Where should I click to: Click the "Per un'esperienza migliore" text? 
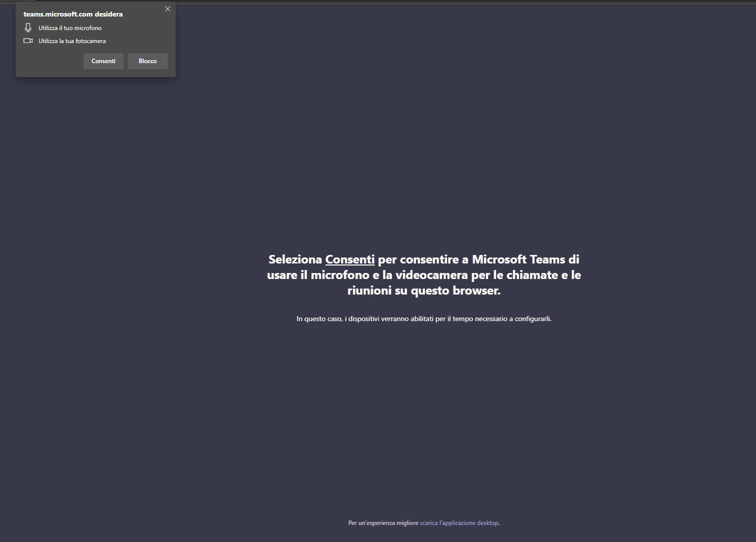(x=384, y=523)
